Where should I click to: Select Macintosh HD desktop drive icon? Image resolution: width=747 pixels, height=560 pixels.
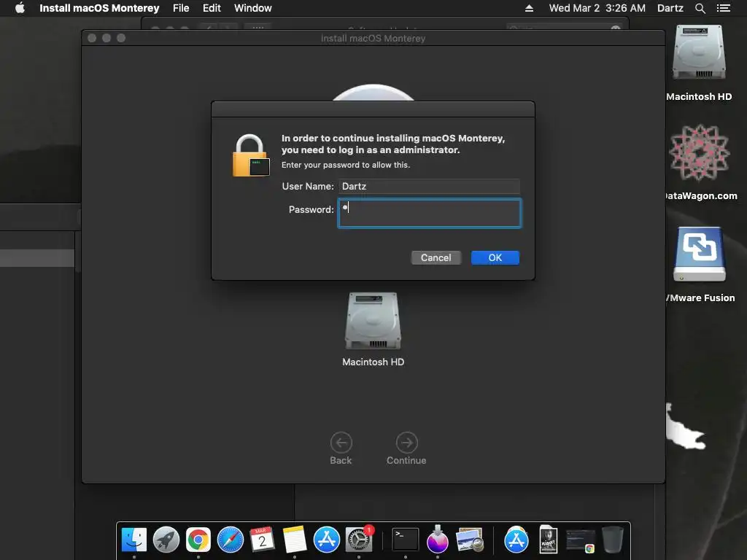pyautogui.click(x=699, y=52)
